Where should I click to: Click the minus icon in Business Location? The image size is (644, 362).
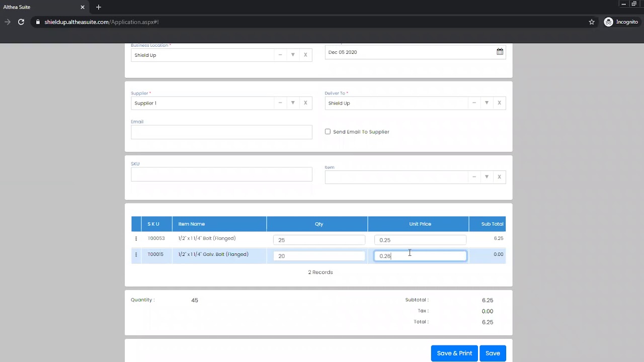[280, 55]
